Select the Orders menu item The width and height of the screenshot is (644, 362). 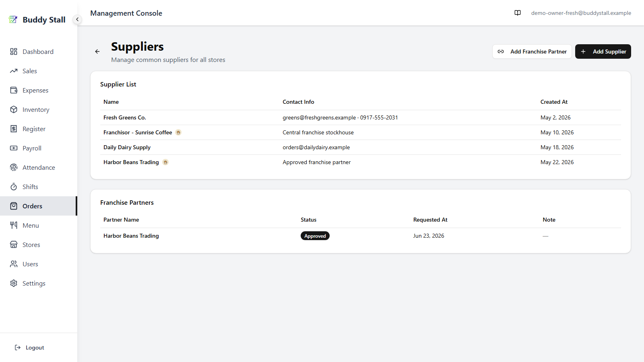point(39,206)
